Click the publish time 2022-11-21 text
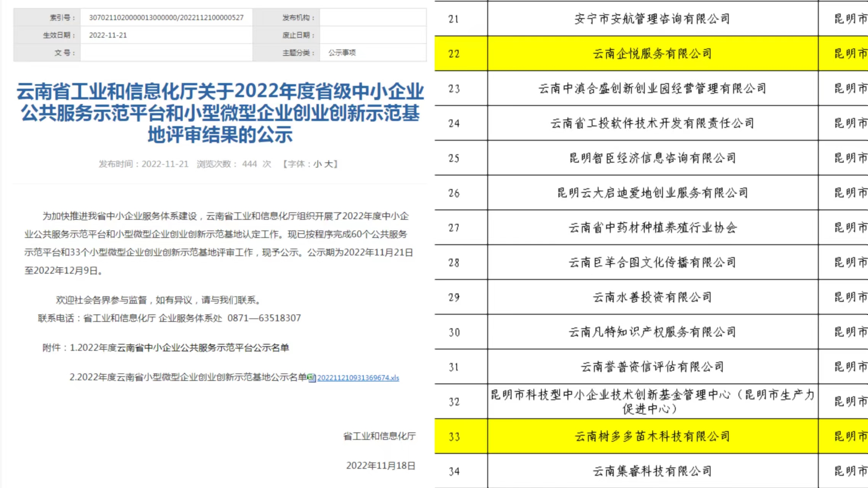This screenshot has height=488, width=868. pyautogui.click(x=144, y=164)
